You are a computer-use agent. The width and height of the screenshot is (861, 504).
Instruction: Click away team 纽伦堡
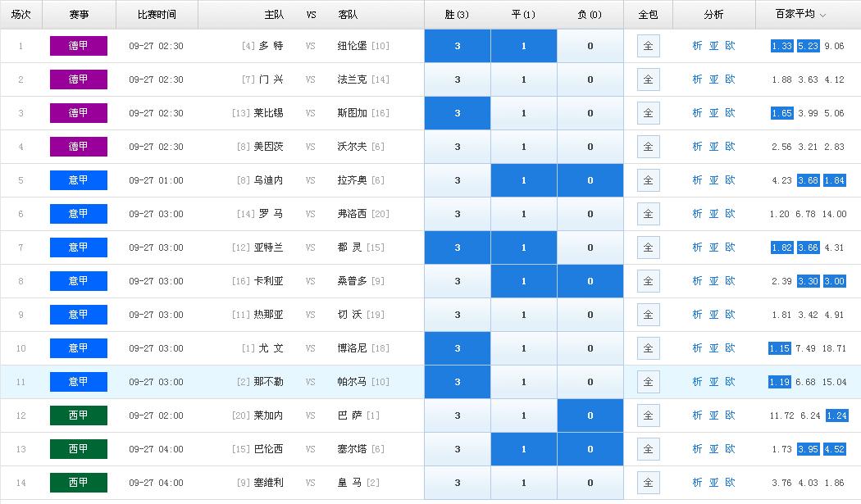tap(352, 46)
